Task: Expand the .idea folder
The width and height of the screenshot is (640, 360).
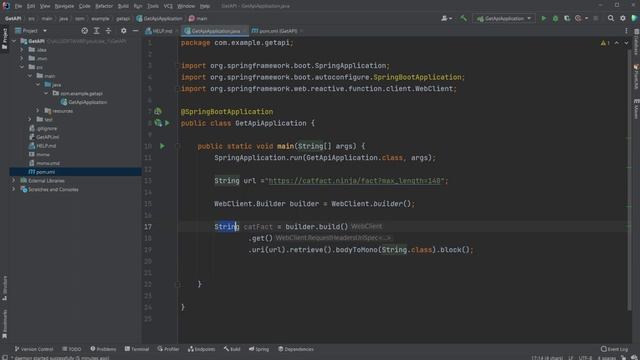Action: [x=22, y=50]
